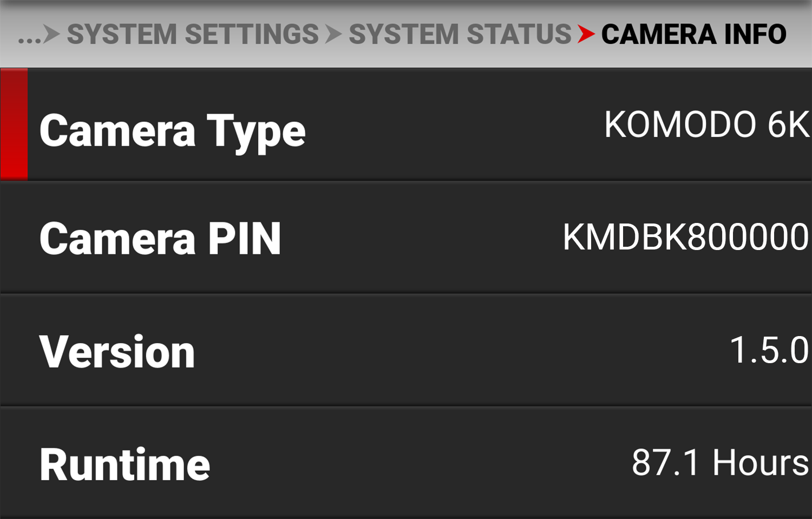Go back to SYSTEM SETTINGS breadcrumb

click(193, 34)
